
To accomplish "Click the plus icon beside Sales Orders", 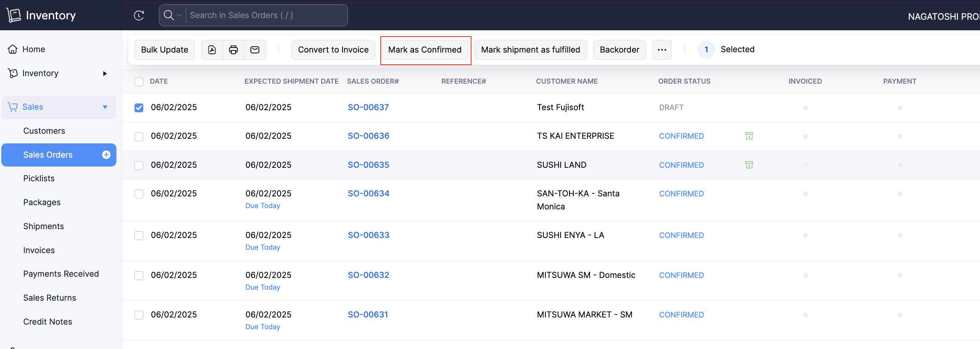I will [x=106, y=155].
